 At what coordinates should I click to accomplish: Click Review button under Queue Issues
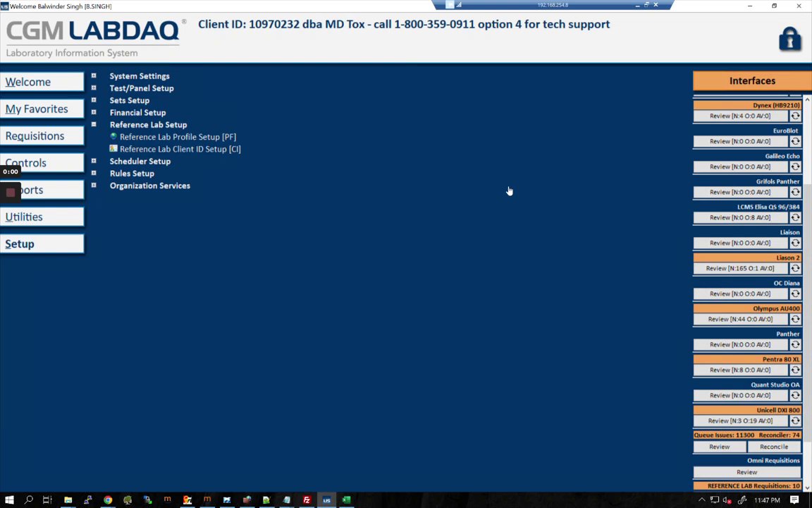(x=719, y=447)
